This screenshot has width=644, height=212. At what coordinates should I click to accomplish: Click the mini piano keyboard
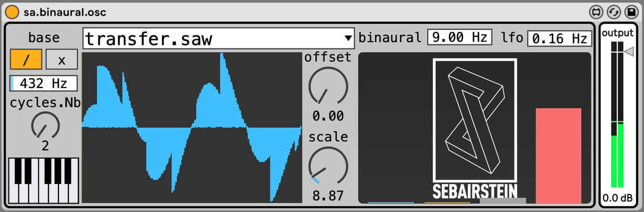pyautogui.click(x=44, y=180)
